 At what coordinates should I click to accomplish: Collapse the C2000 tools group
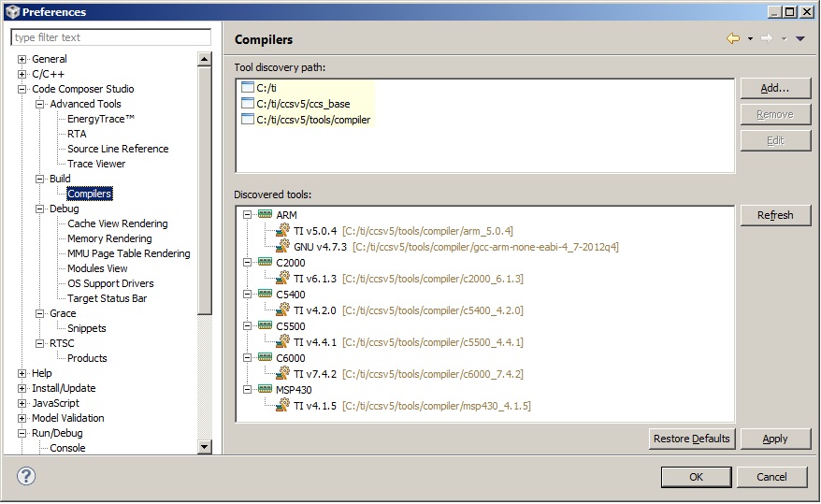(x=248, y=262)
